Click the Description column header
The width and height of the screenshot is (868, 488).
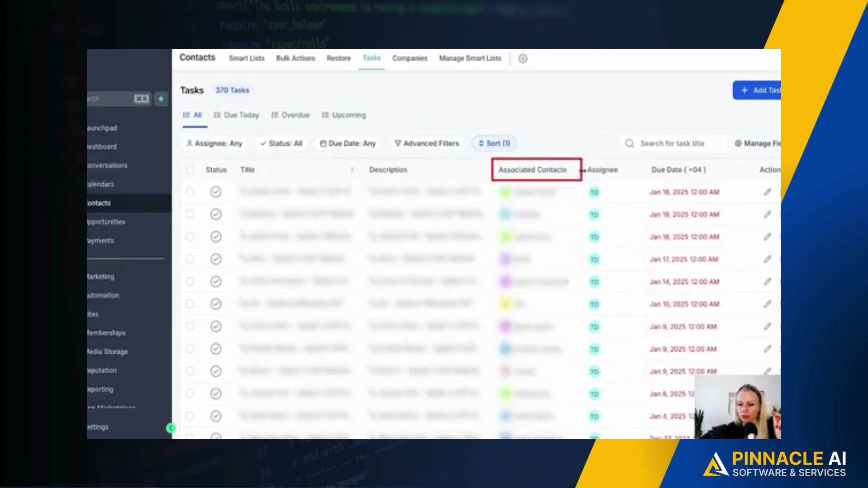(388, 170)
